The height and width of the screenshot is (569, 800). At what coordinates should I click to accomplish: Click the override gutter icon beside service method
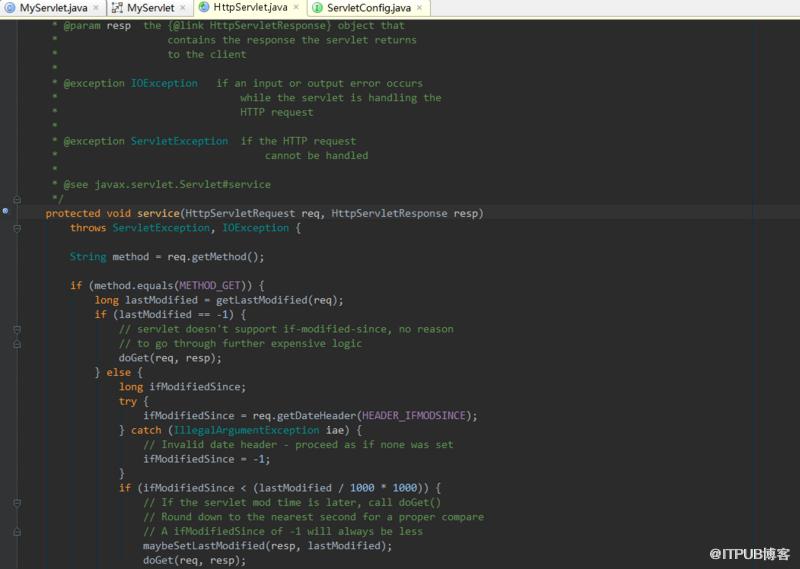coord(5,210)
